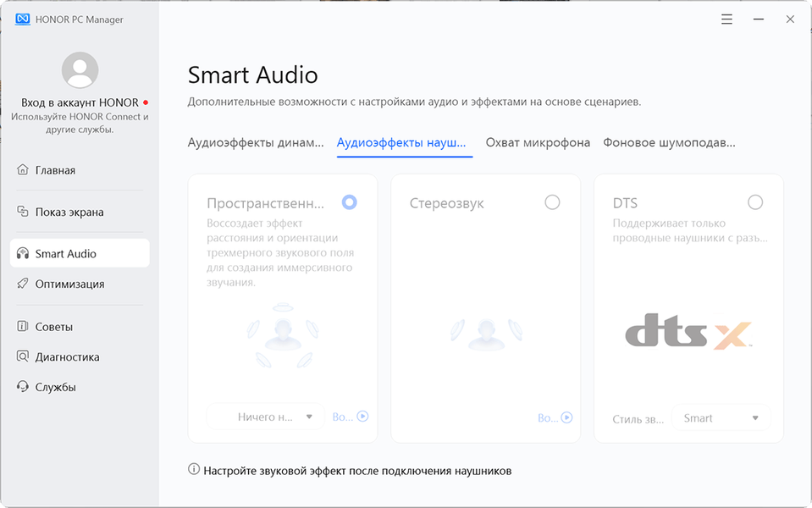Click the Smart Audio headphones icon

point(22,253)
